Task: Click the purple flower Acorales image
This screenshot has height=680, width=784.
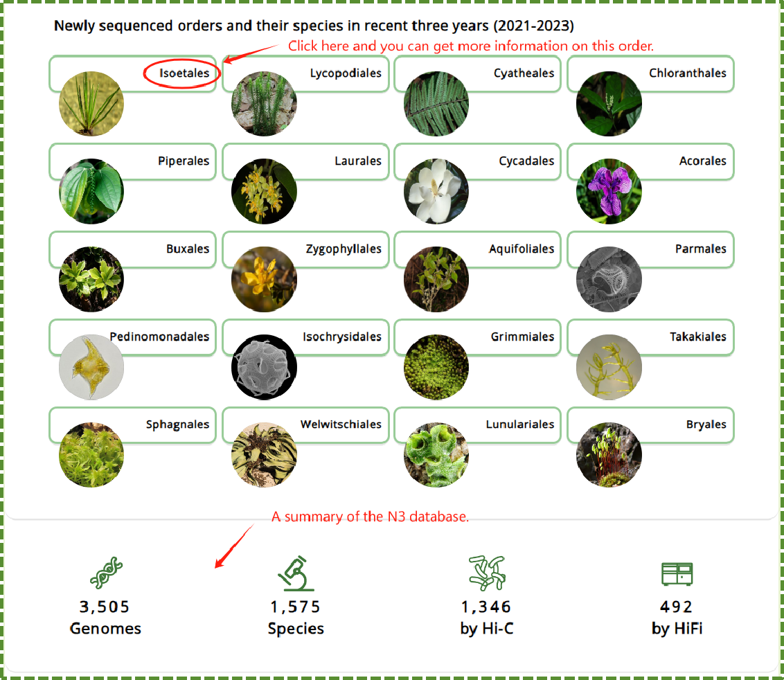Action: pyautogui.click(x=609, y=191)
